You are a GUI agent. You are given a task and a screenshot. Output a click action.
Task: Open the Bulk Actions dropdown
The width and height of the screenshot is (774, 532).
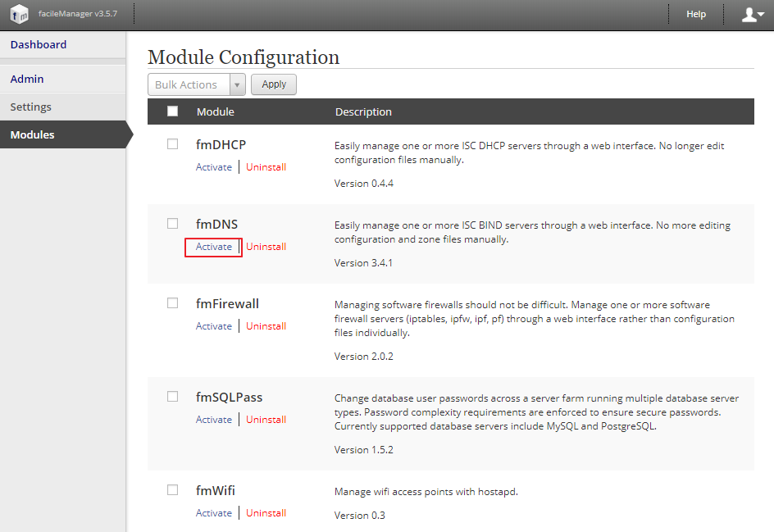point(197,84)
